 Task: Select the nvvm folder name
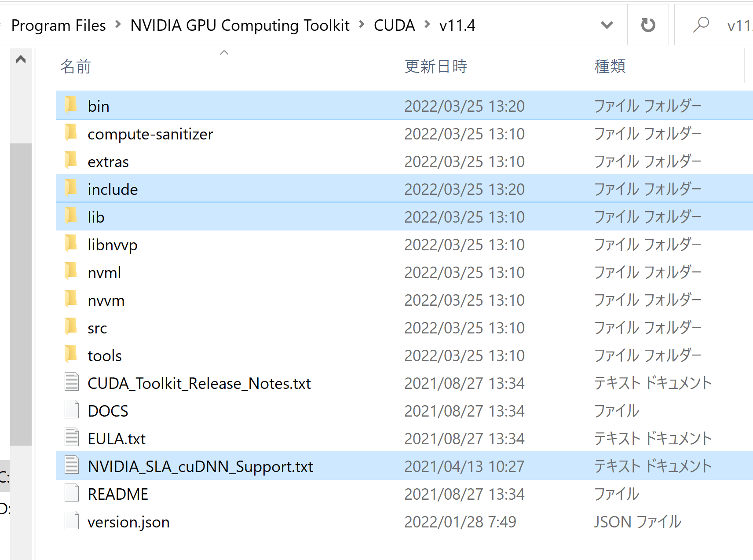106,300
